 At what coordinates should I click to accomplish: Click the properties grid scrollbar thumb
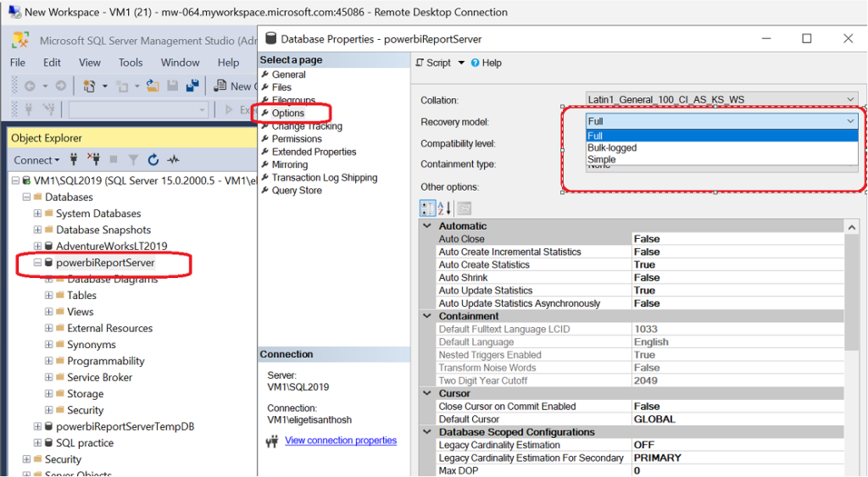pyautogui.click(x=851, y=292)
